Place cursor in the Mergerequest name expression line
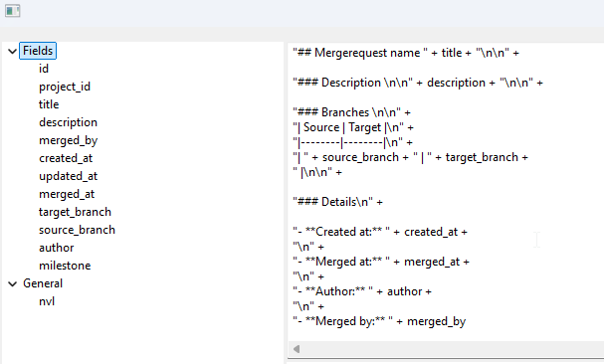This screenshot has width=604, height=364. pos(406,53)
